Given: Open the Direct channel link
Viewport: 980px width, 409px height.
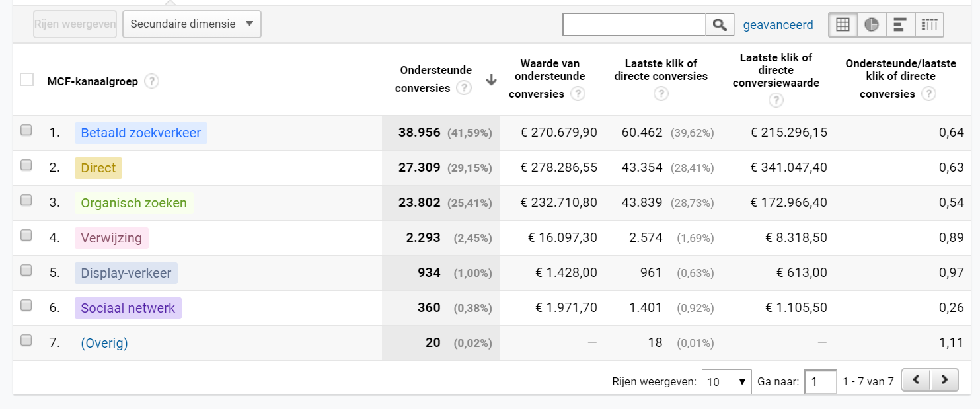Looking at the screenshot, I should 98,168.
